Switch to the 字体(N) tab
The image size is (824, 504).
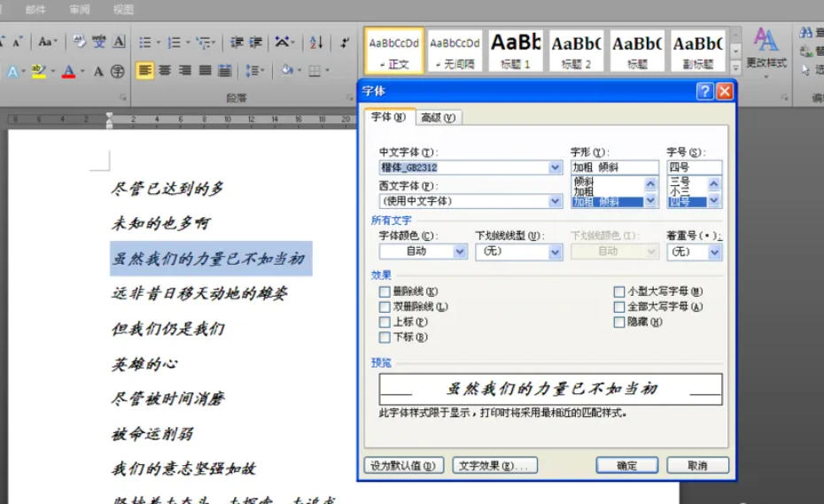(x=388, y=117)
